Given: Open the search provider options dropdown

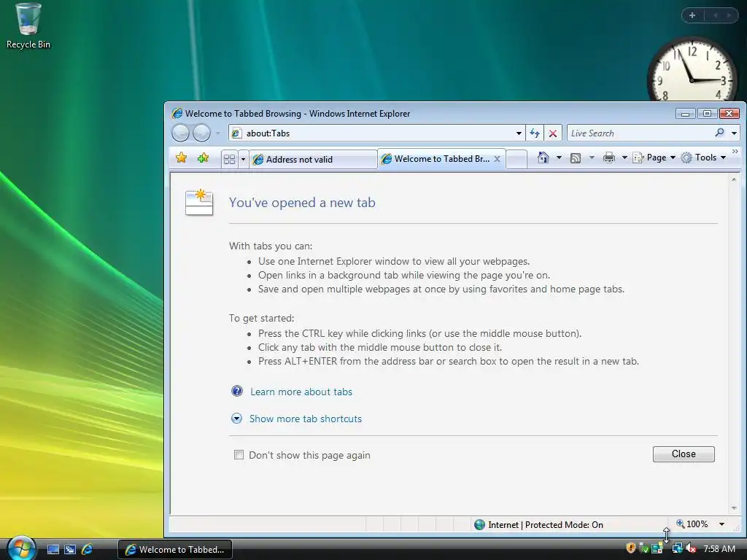Looking at the screenshot, I should point(734,133).
